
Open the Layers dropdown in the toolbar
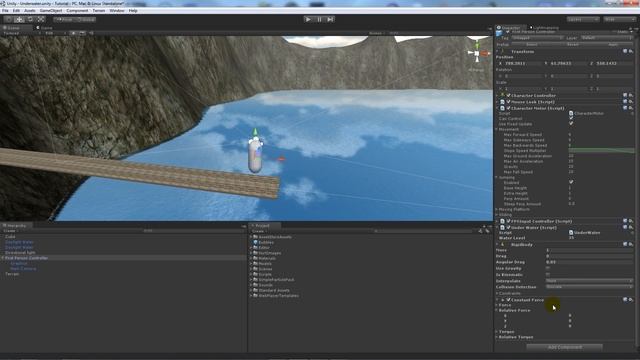[583, 19]
